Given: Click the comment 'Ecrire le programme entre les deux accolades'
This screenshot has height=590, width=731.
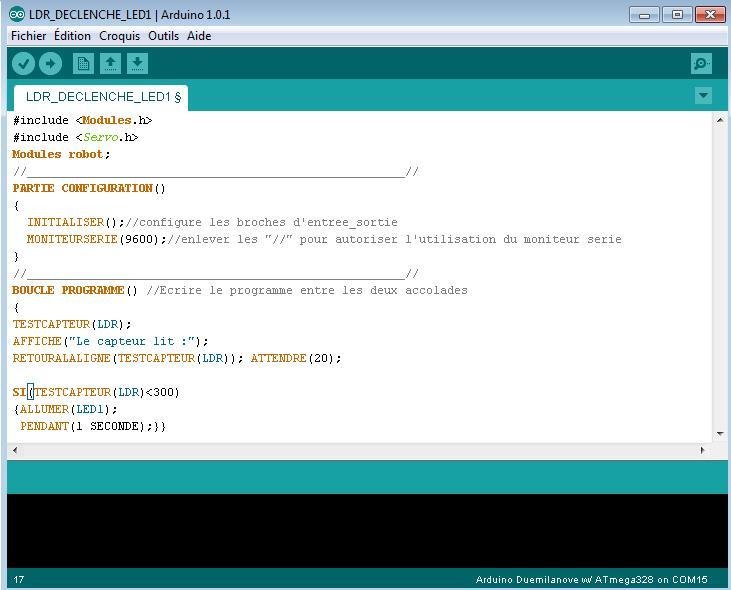Looking at the screenshot, I should click(x=313, y=290).
